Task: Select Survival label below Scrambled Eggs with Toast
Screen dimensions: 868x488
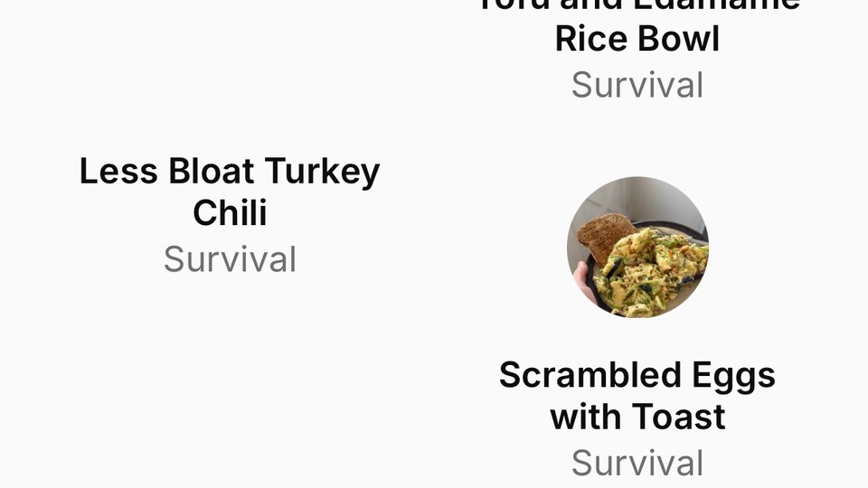Action: (x=637, y=463)
